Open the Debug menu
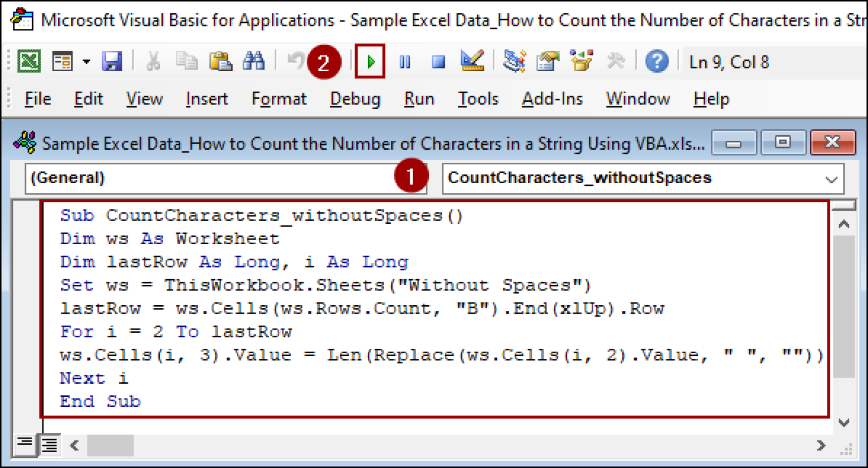Image resolution: width=868 pixels, height=468 pixels. (354, 99)
